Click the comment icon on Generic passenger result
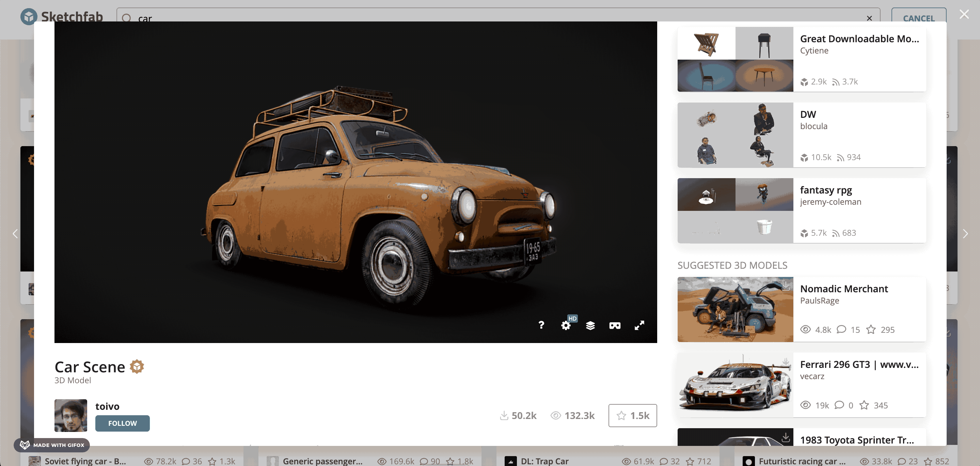The width and height of the screenshot is (980, 466). pyautogui.click(x=424, y=462)
